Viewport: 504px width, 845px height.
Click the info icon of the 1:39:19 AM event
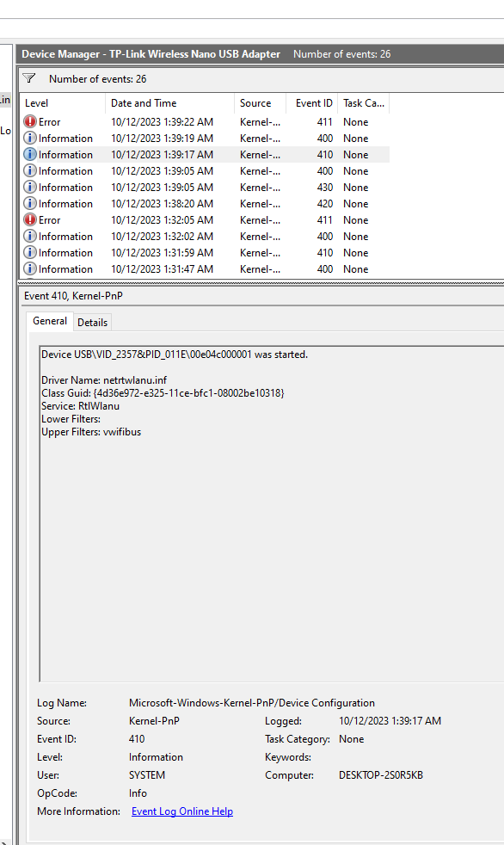30,138
